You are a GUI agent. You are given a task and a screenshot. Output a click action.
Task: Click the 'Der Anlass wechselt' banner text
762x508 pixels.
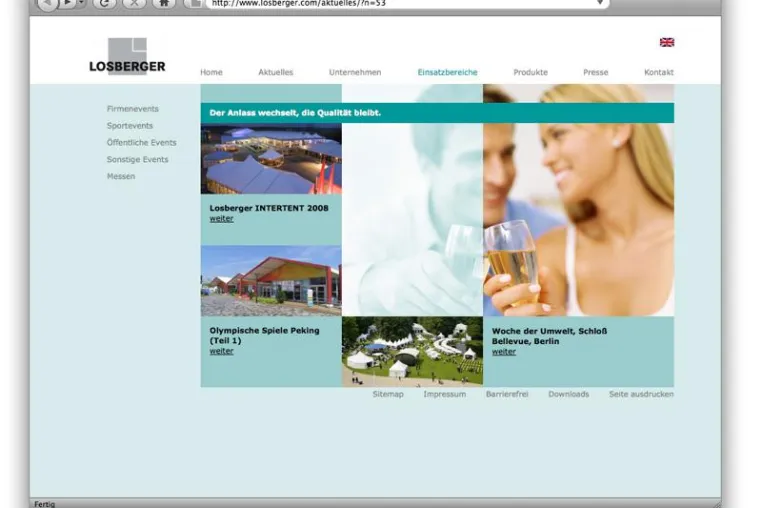coord(295,113)
